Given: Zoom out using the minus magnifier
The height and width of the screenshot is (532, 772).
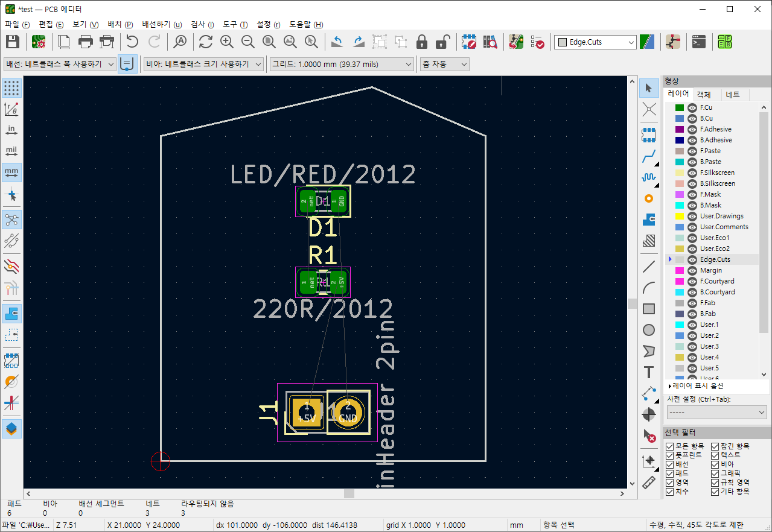Looking at the screenshot, I should pyautogui.click(x=248, y=42).
